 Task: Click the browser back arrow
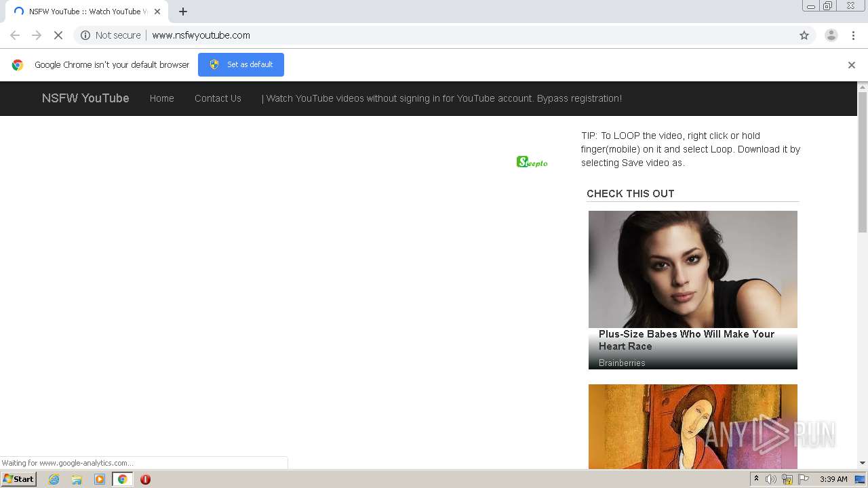coord(15,35)
